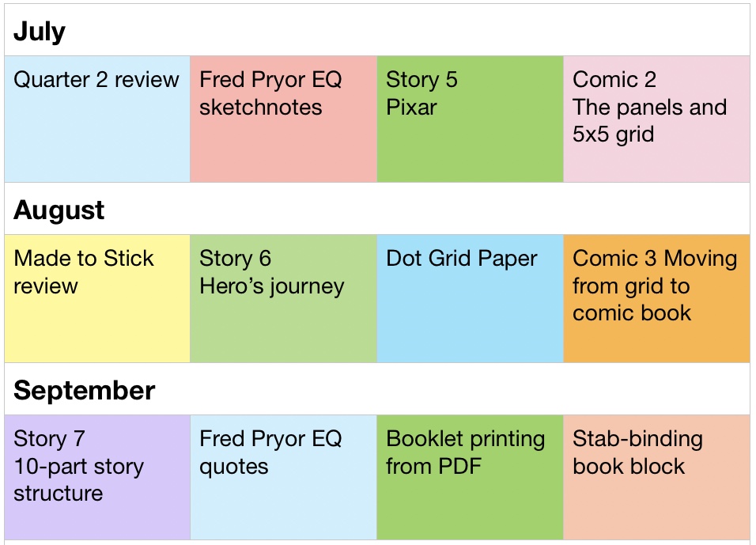Click the 'comic book' text line

click(632, 312)
